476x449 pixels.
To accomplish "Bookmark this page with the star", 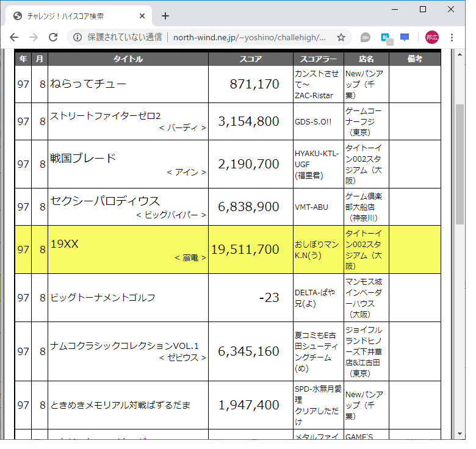I will click(x=341, y=37).
